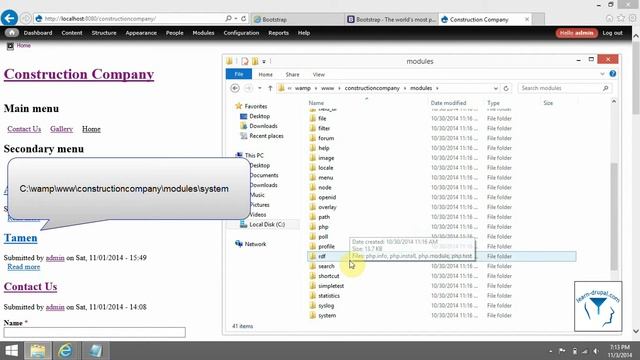This screenshot has width=640, height=360.
Task: Sort files by Type column header
Action: [x=493, y=103]
